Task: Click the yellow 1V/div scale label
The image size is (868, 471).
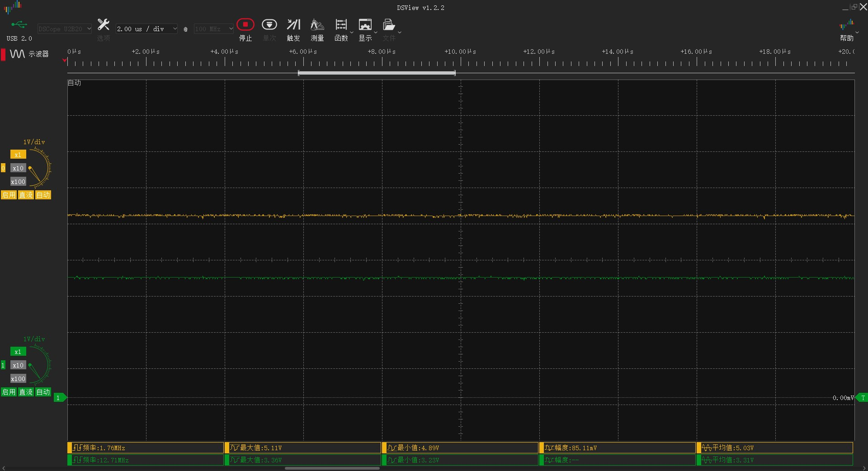Action: [x=34, y=142]
